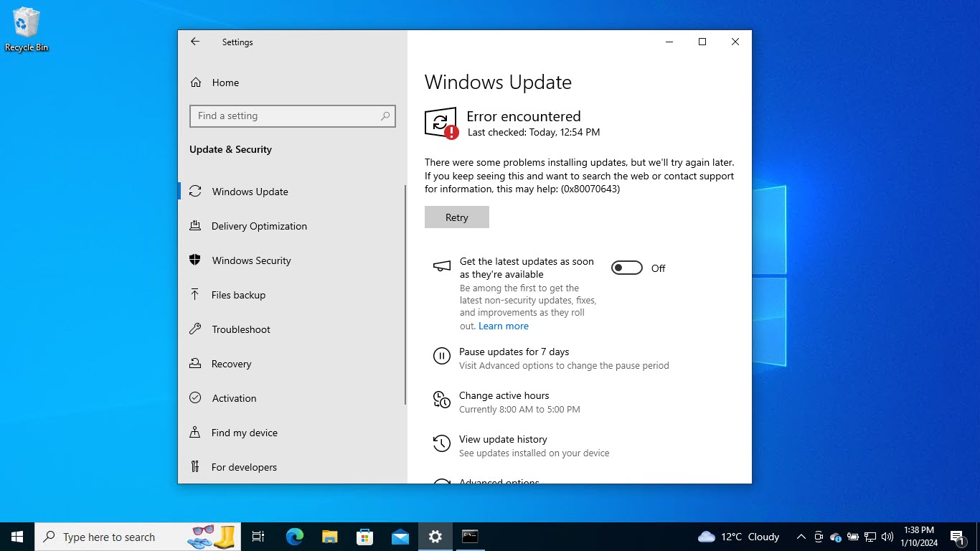The width and height of the screenshot is (980, 551).
Task: Click the Settings gear taskbar icon
Action: coord(435,537)
